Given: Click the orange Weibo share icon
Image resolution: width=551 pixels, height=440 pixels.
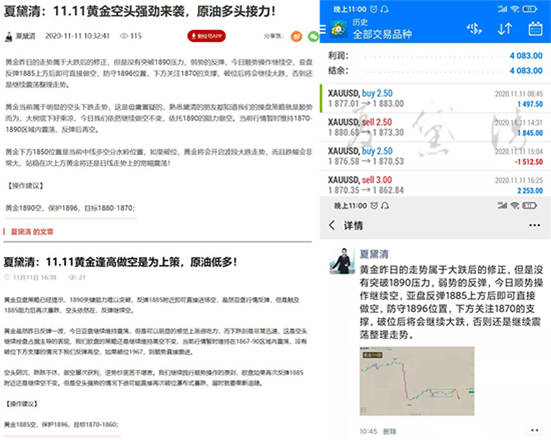Looking at the screenshot, I should click(296, 36).
